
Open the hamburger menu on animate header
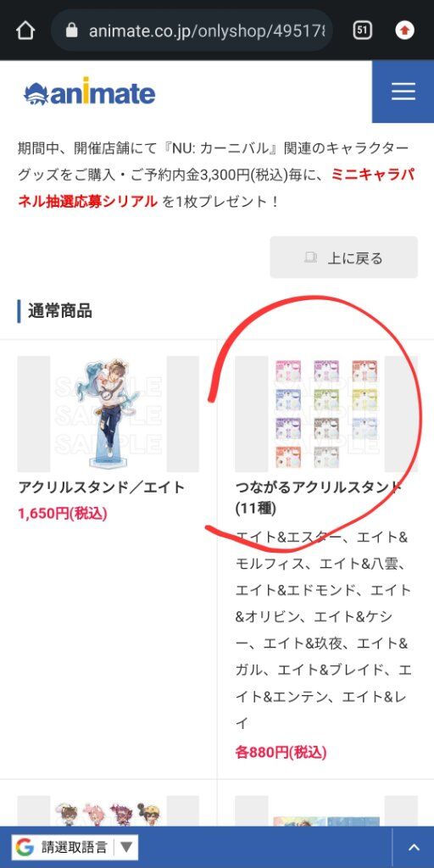click(x=403, y=92)
